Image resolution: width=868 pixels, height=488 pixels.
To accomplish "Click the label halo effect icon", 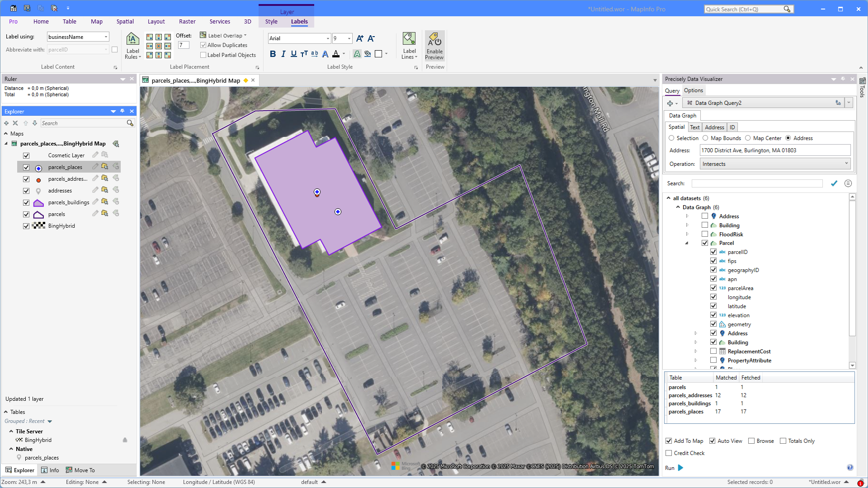I will click(357, 54).
